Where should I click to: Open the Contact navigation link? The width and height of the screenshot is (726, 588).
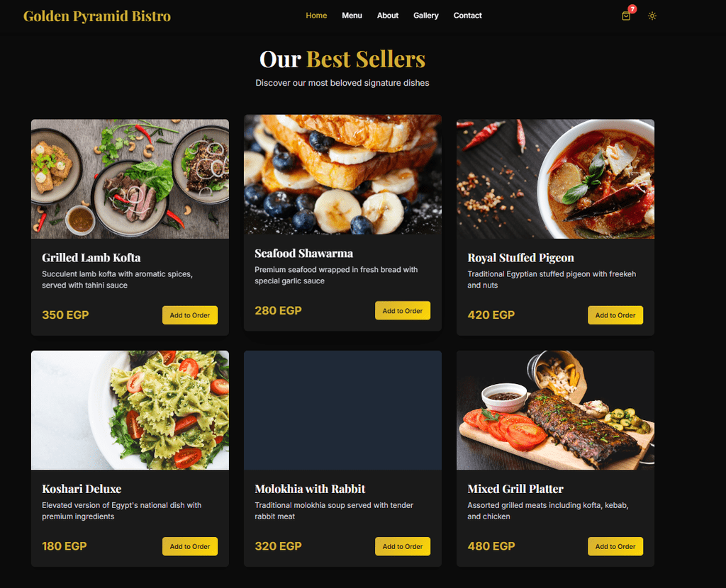pyautogui.click(x=468, y=16)
